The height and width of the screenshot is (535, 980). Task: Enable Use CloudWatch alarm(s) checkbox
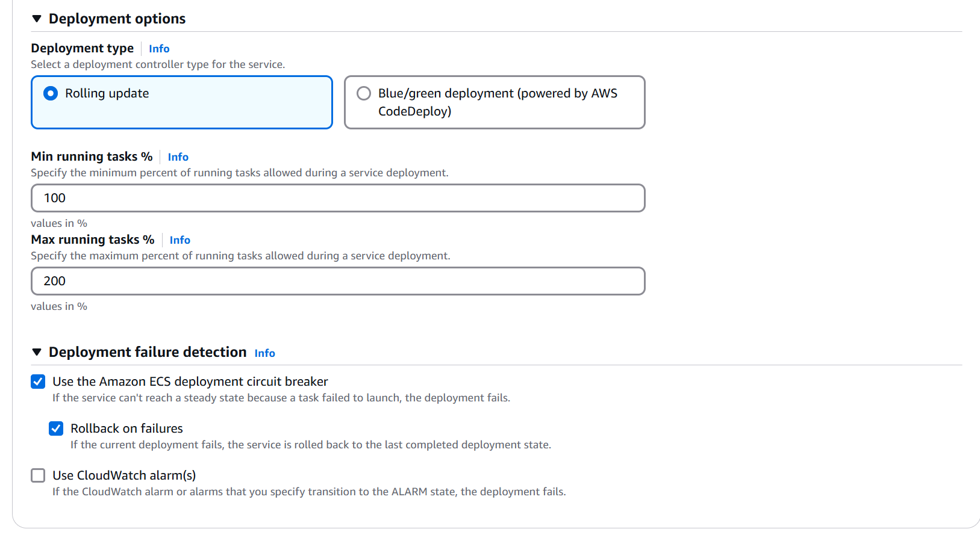coord(38,475)
